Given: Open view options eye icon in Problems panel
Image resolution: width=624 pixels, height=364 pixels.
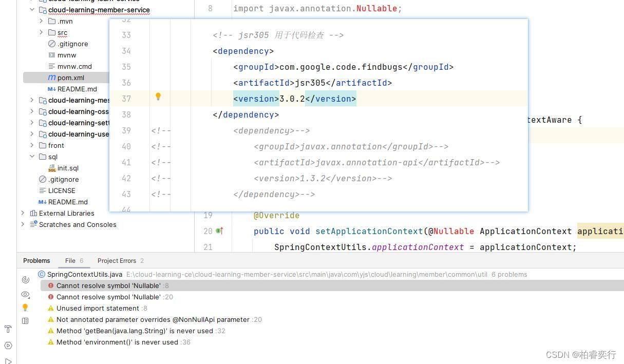Looking at the screenshot, I should pos(25,294).
